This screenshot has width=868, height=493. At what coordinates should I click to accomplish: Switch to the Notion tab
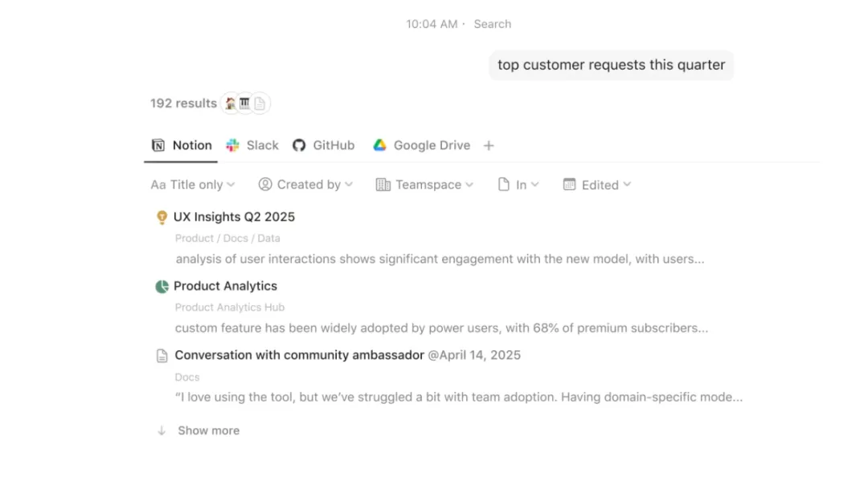tap(182, 145)
